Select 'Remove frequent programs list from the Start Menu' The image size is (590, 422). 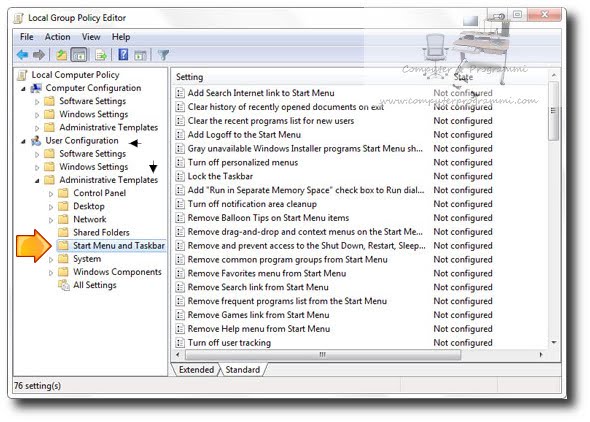point(287,301)
